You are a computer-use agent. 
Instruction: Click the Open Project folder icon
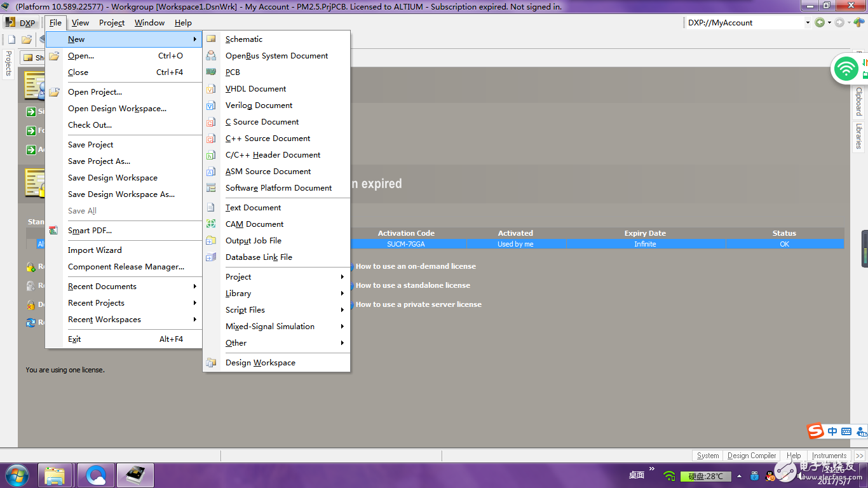(54, 91)
